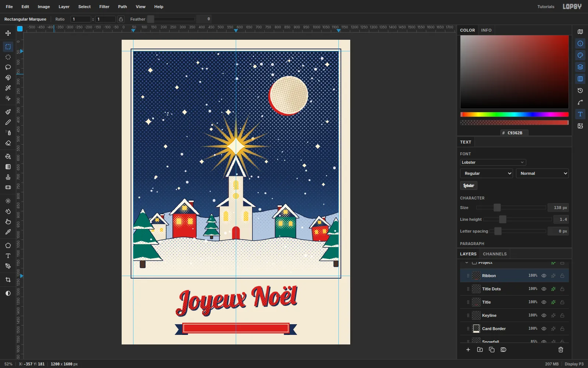Click the contrast adjustment tool icon

(8, 293)
